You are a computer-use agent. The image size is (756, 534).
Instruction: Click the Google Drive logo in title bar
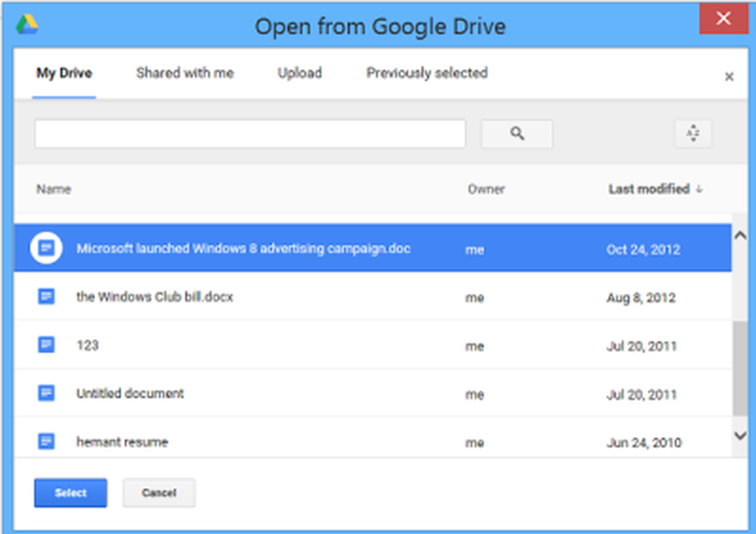tap(27, 25)
